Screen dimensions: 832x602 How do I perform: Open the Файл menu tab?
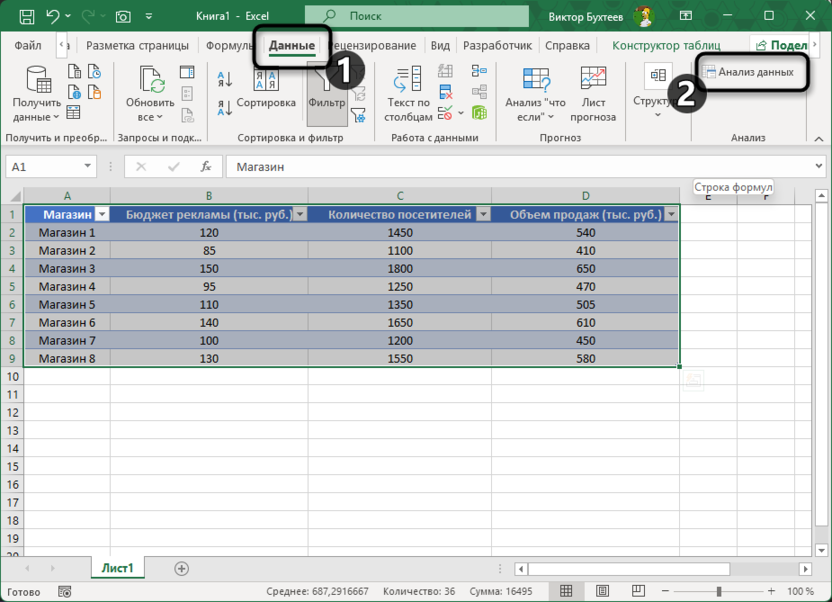28,46
